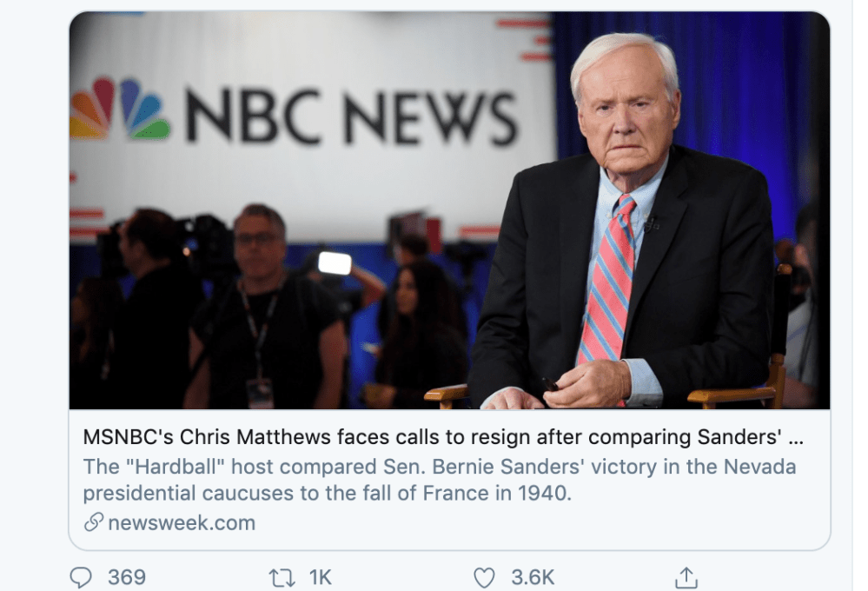
Task: Click the 3.6K like count
Action: (533, 577)
